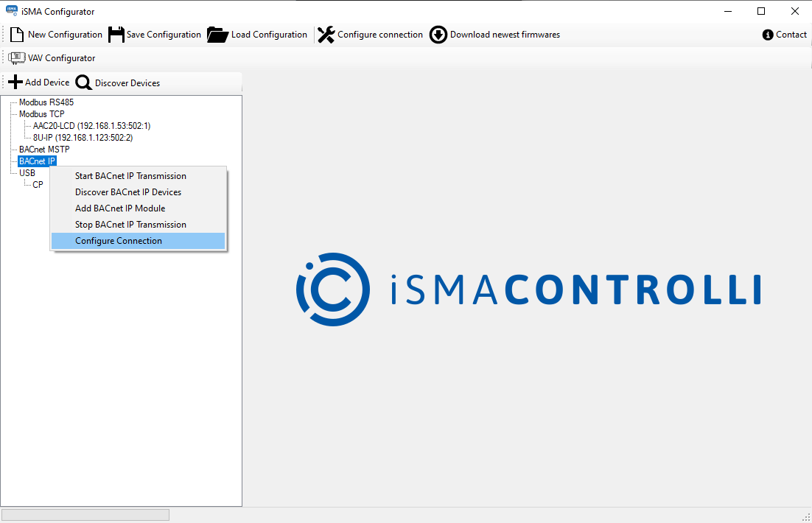Select the Modbus RS485 tree node
The height and width of the screenshot is (523, 812).
click(x=46, y=102)
